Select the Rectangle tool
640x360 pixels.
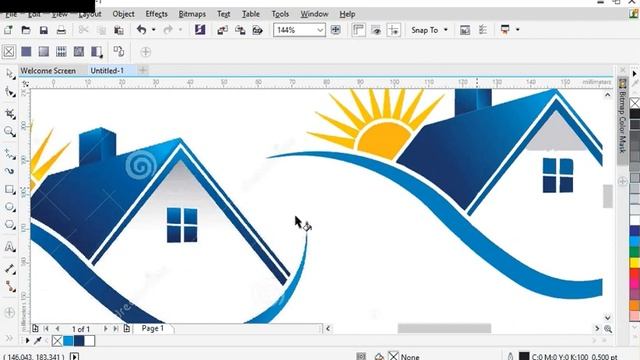[x=10, y=189]
